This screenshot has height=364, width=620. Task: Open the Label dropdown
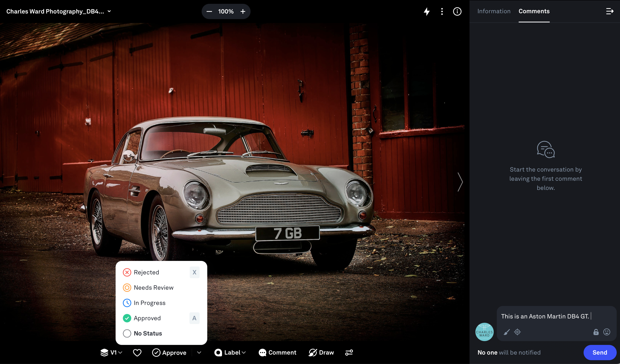tap(230, 353)
